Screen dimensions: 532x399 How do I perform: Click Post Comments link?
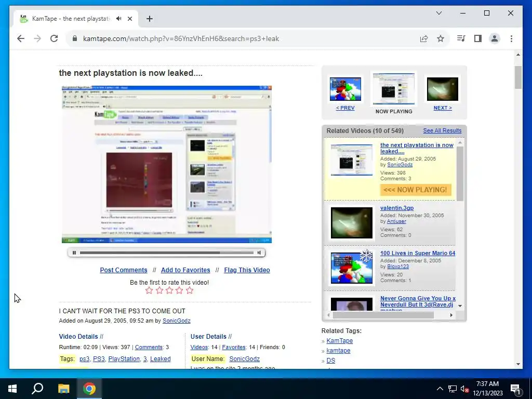point(124,270)
